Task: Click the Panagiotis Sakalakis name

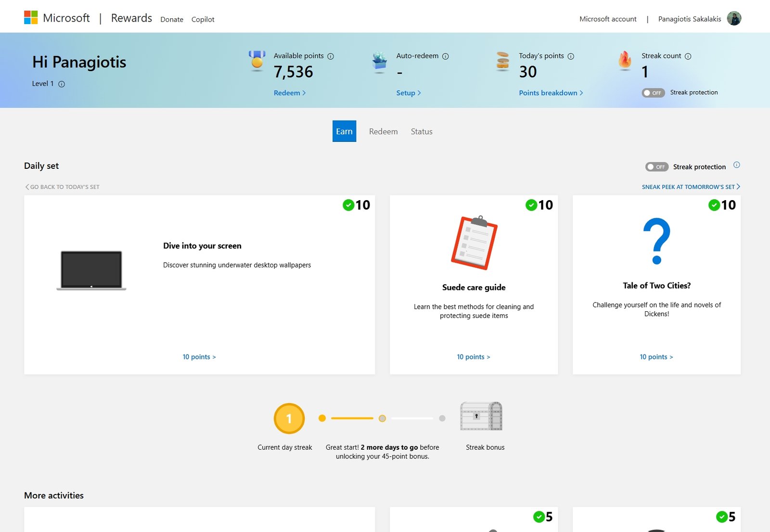Action: click(690, 19)
